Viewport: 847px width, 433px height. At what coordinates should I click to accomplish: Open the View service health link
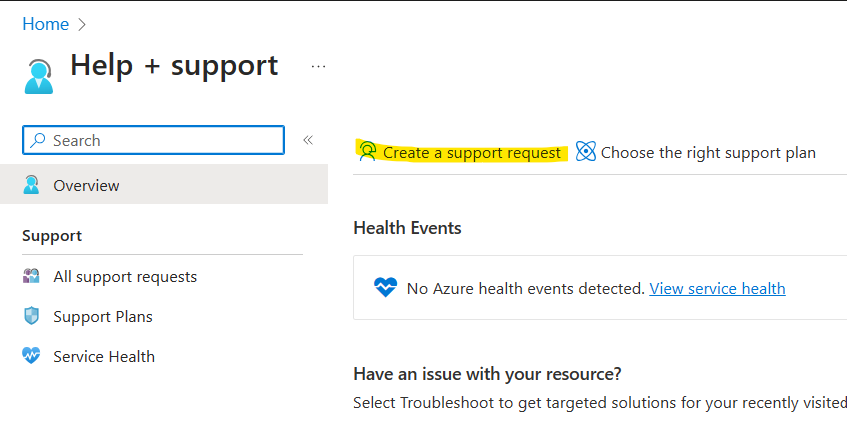(x=717, y=288)
